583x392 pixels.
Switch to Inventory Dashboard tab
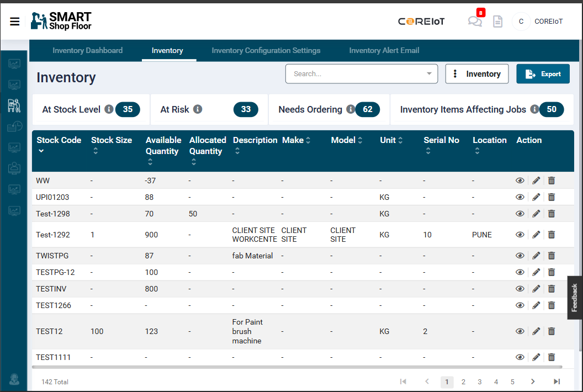(x=87, y=50)
